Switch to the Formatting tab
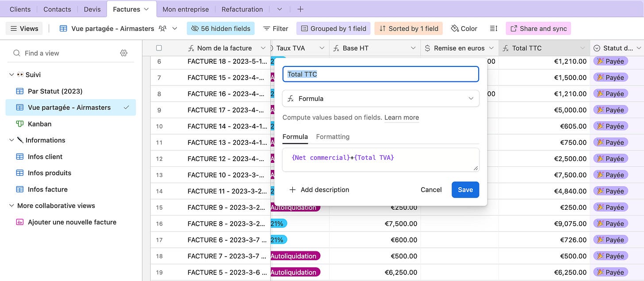The image size is (644, 281). [333, 137]
